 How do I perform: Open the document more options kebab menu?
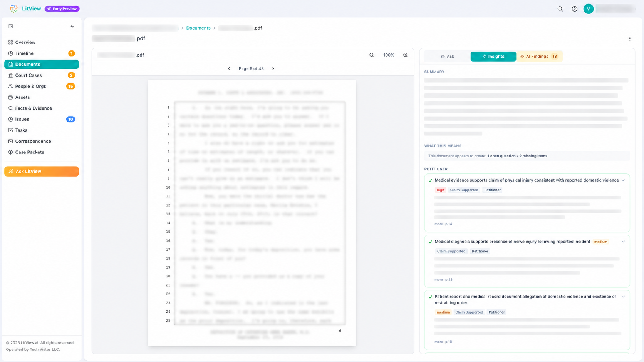coord(630,38)
